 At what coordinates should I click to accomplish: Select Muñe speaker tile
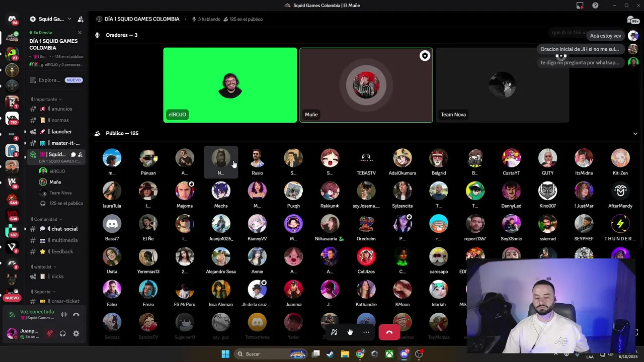click(366, 85)
